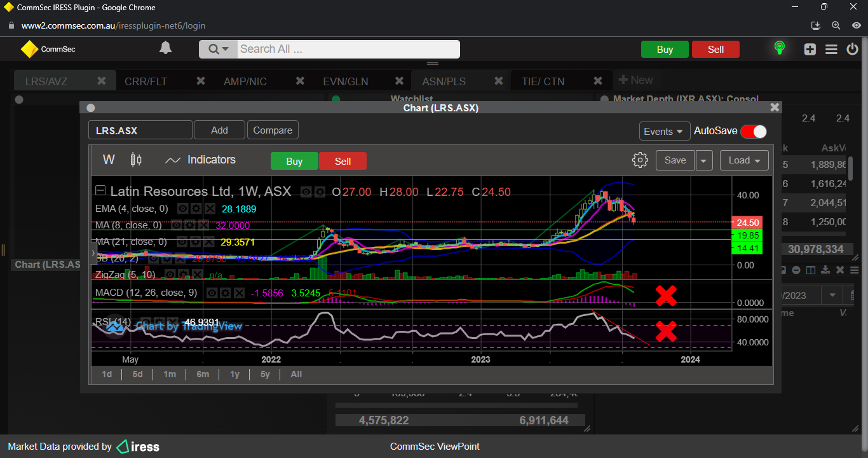
Task: Expand the drawing toolbar arrow at chart left edge
Action: 94,253
